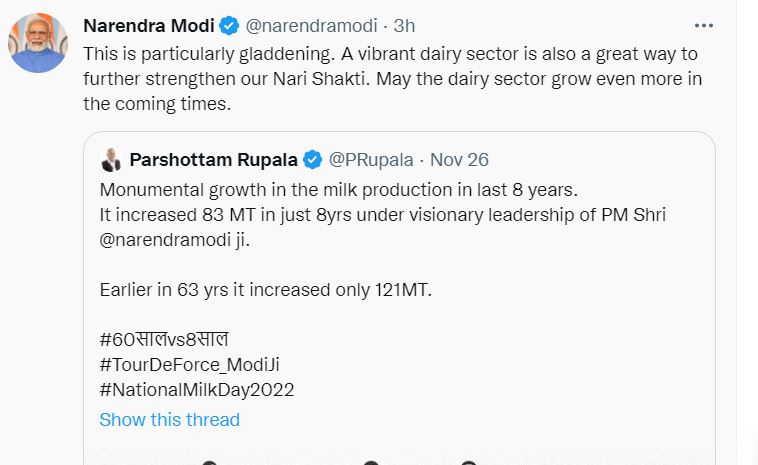This screenshot has width=758, height=465.
Task: Click the @PRupala handle
Action: (x=371, y=159)
